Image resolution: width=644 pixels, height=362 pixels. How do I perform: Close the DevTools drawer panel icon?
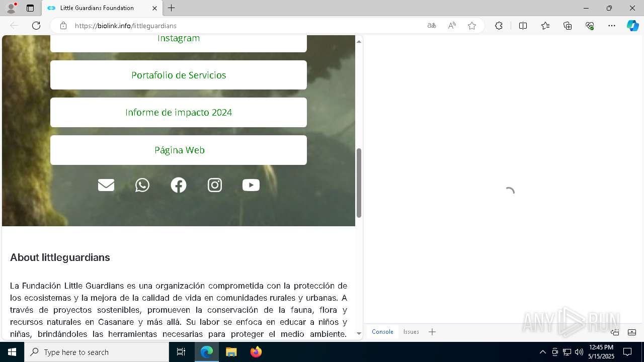tap(632, 332)
